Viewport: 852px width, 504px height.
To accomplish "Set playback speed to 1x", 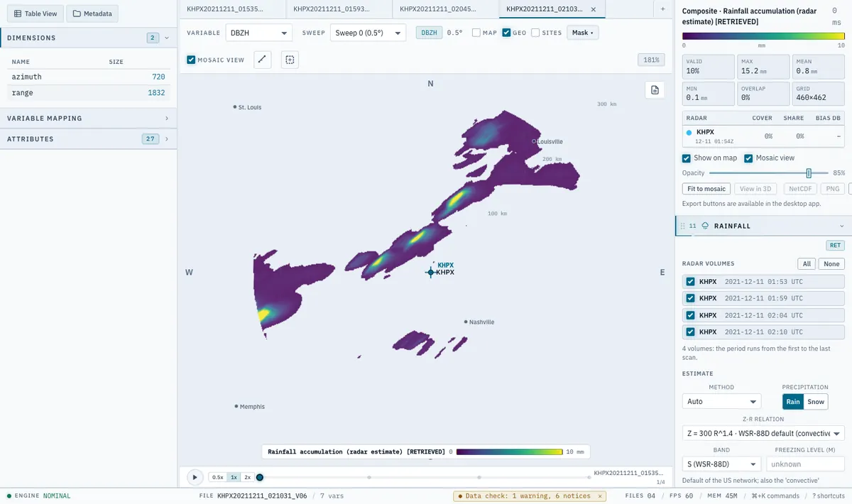I will point(234,478).
